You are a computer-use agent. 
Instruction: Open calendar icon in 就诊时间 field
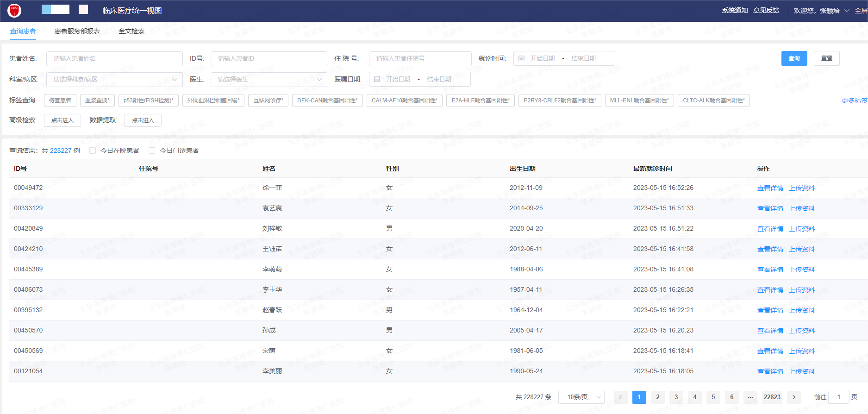click(521, 58)
